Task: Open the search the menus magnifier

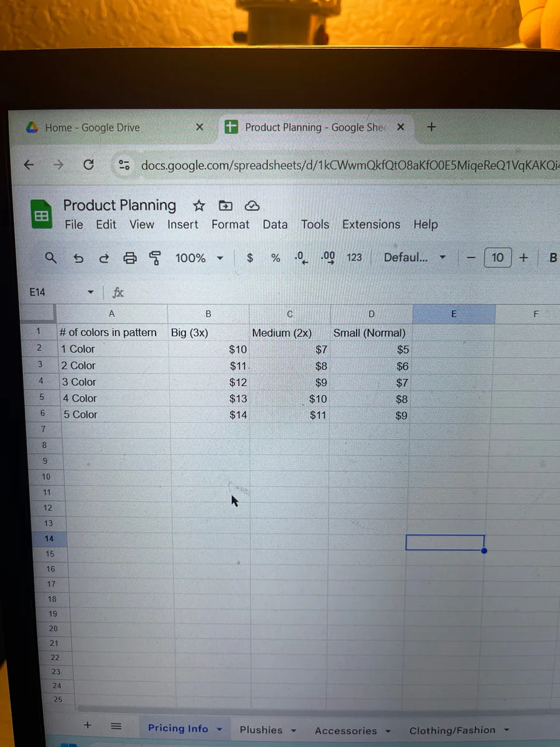Action: (x=52, y=258)
